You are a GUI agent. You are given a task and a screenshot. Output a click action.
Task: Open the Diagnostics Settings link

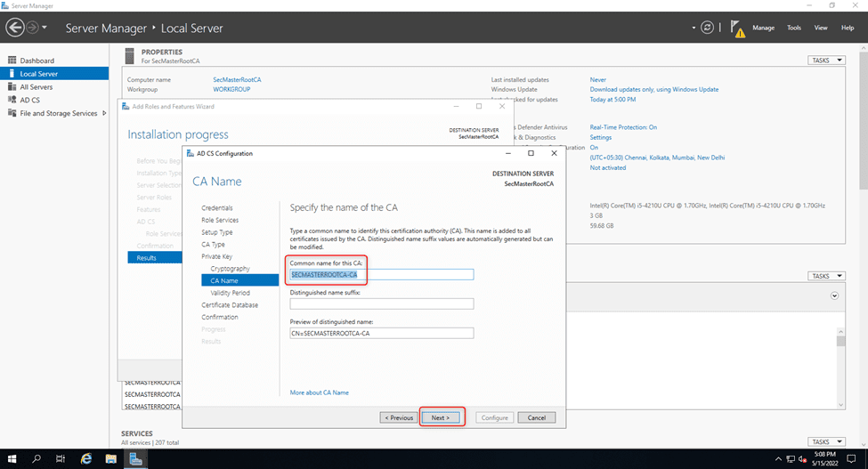point(601,137)
